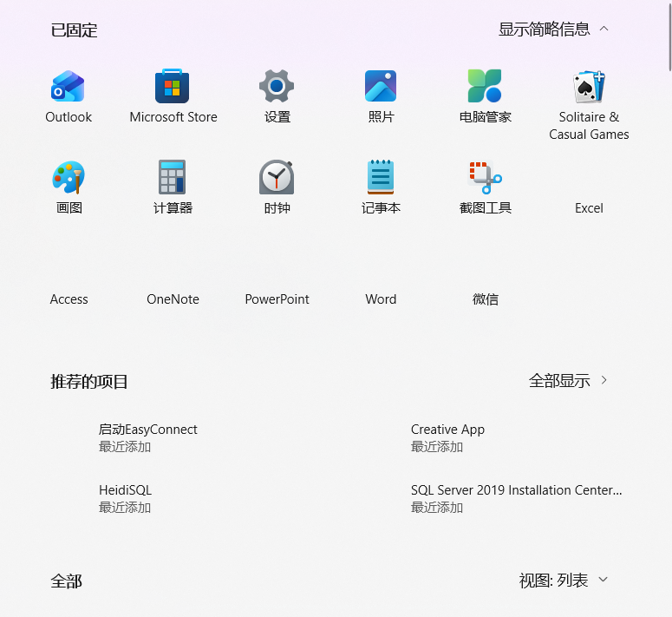Click the Word pinned app label
The width and height of the screenshot is (672, 617).
click(381, 299)
